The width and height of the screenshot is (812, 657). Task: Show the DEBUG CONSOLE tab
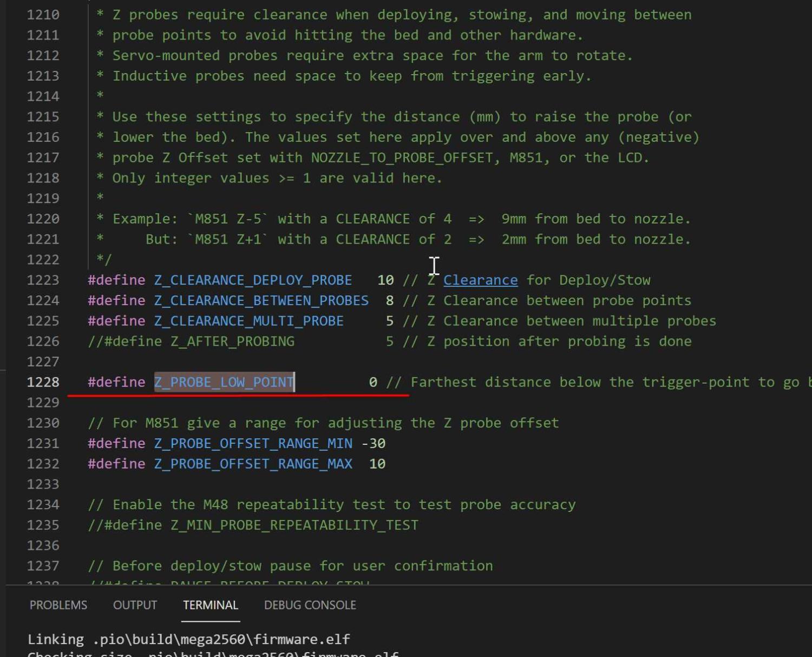(x=310, y=605)
